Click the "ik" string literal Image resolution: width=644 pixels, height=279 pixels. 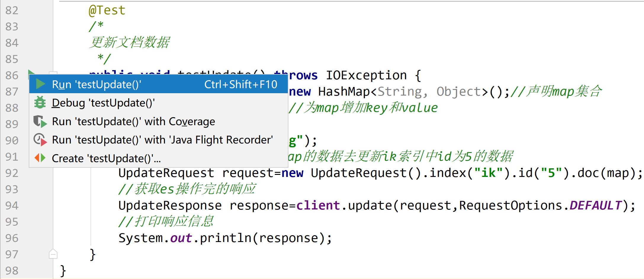tap(489, 172)
